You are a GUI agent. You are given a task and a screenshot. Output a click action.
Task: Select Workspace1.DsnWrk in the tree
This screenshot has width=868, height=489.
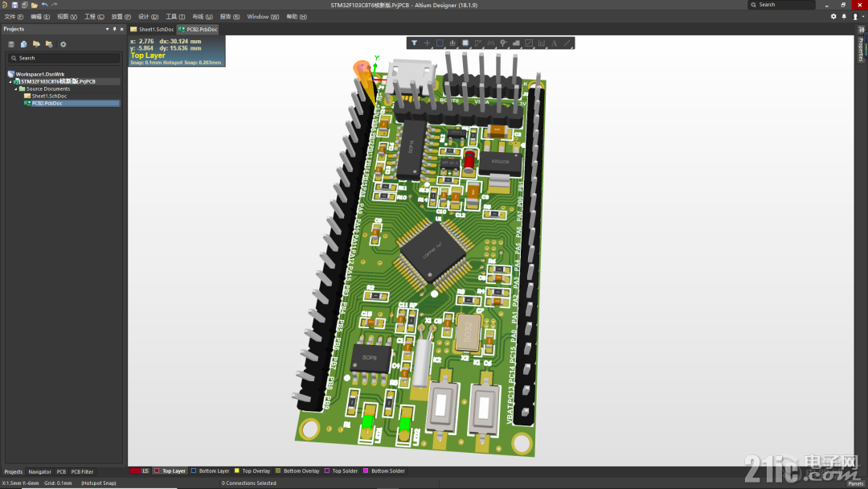click(40, 74)
